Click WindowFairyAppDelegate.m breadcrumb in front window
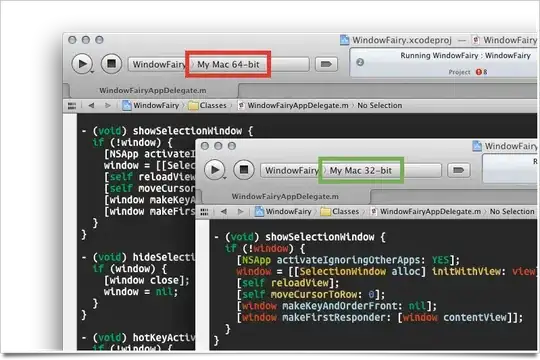 tap(426, 212)
